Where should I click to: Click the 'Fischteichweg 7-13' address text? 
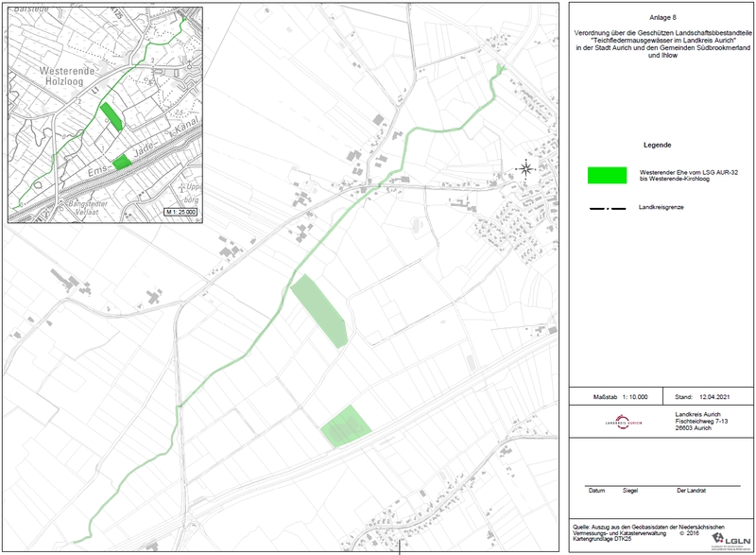coord(700,421)
